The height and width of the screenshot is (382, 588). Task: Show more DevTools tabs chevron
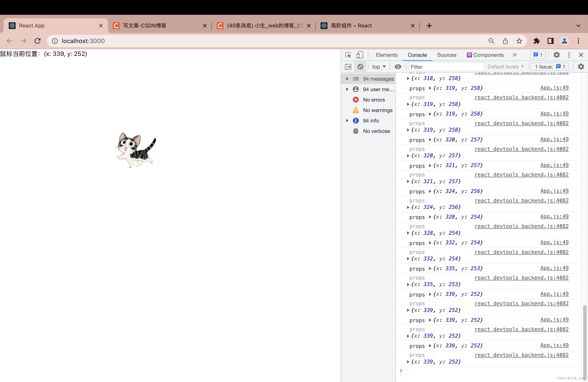[515, 55]
